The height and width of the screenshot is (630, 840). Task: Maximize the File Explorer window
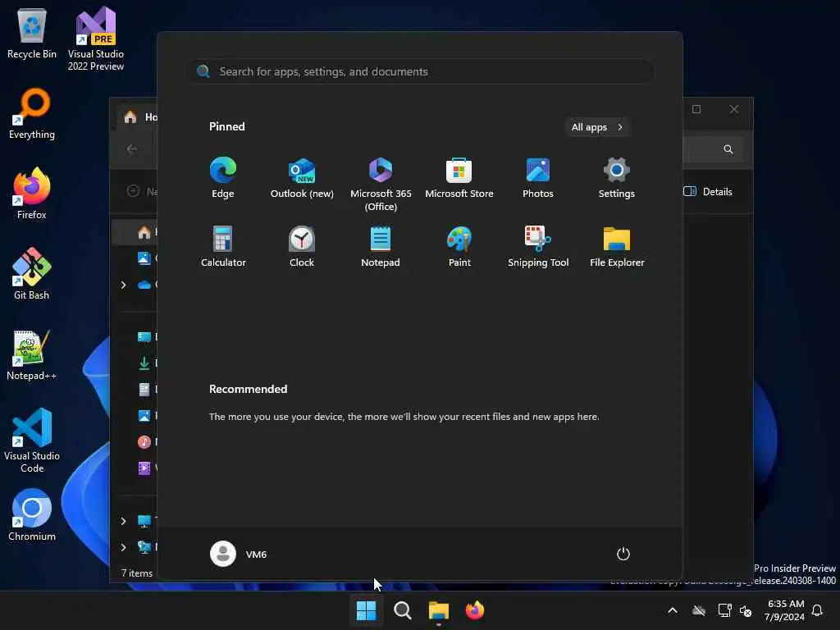coord(696,109)
